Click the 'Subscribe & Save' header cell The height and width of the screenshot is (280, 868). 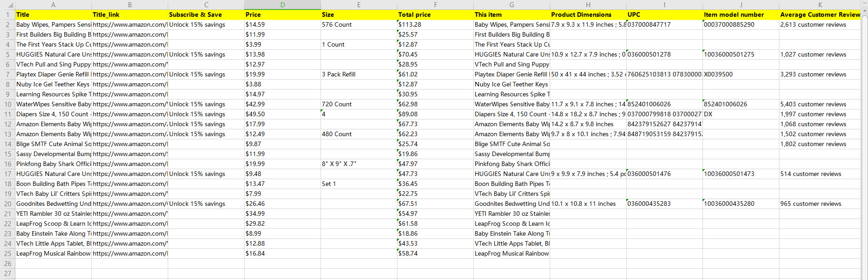206,15
